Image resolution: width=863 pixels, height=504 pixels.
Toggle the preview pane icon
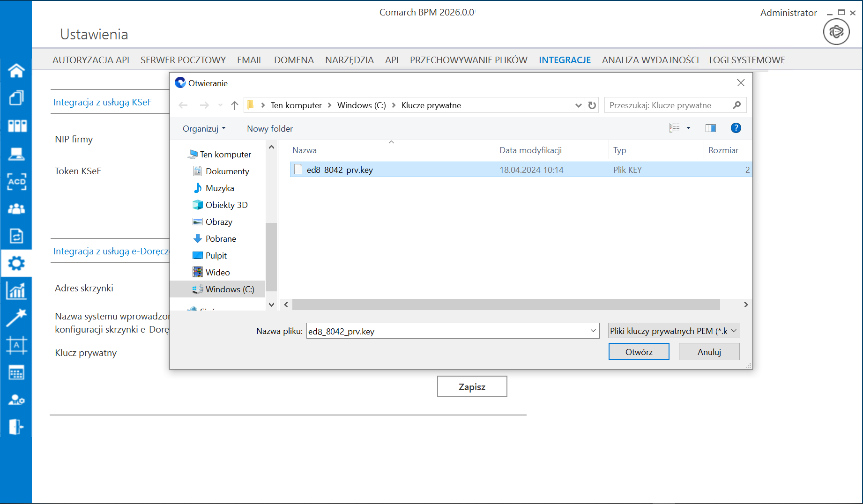pyautogui.click(x=710, y=128)
